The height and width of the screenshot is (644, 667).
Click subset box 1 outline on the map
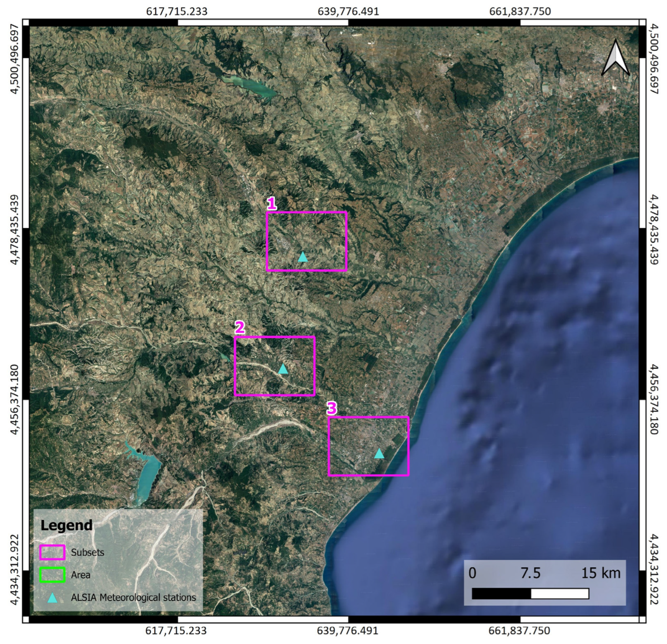click(x=306, y=212)
